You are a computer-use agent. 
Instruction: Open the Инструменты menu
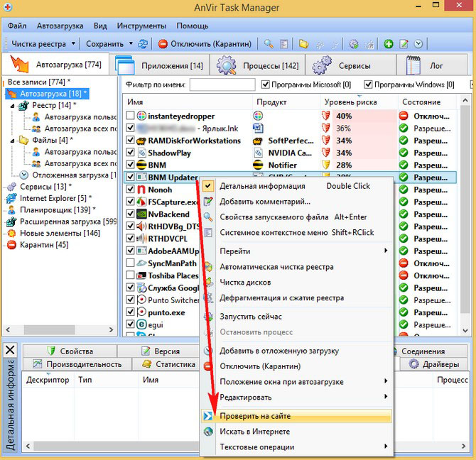141,26
